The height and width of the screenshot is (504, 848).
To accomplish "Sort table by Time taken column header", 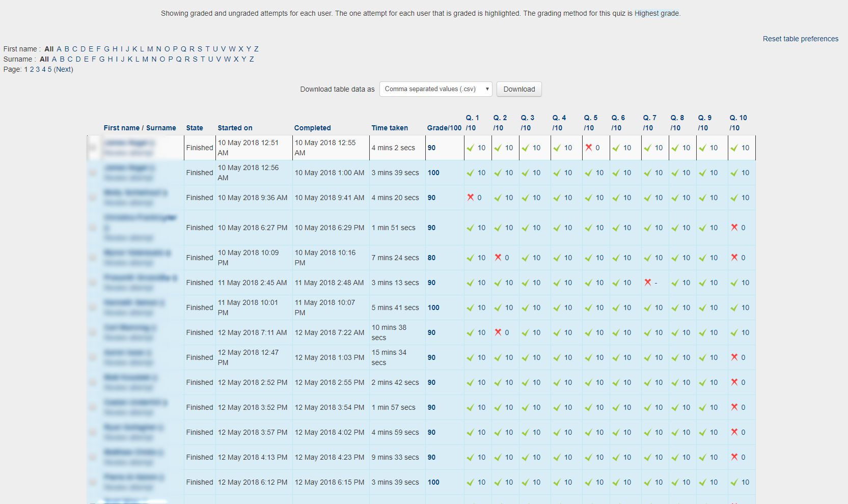I will 390,128.
